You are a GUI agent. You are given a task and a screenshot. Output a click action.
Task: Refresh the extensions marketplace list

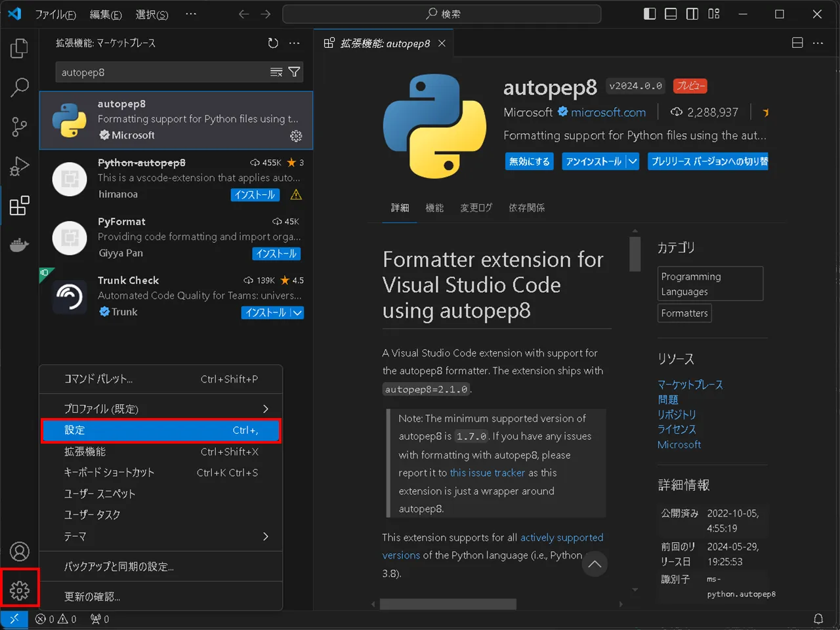(x=273, y=43)
